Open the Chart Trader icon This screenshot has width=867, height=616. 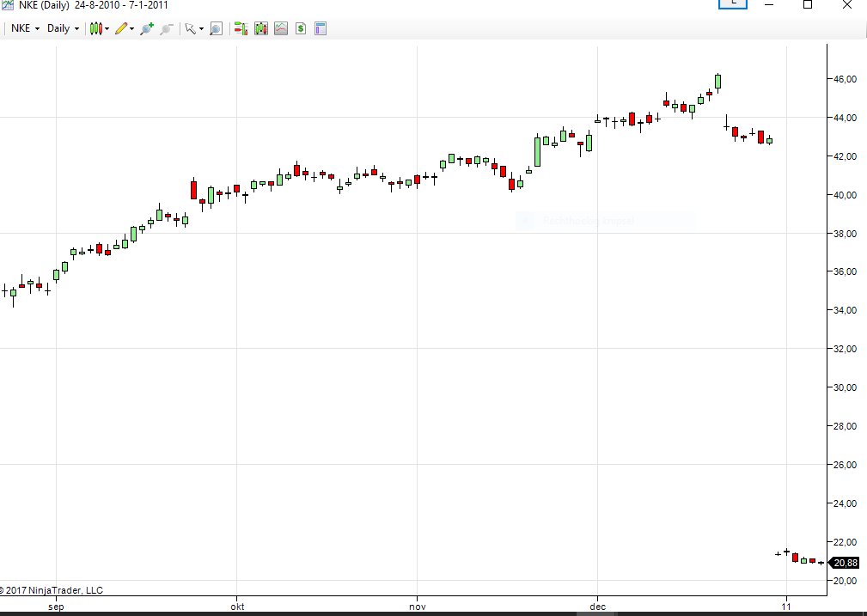coord(241,28)
